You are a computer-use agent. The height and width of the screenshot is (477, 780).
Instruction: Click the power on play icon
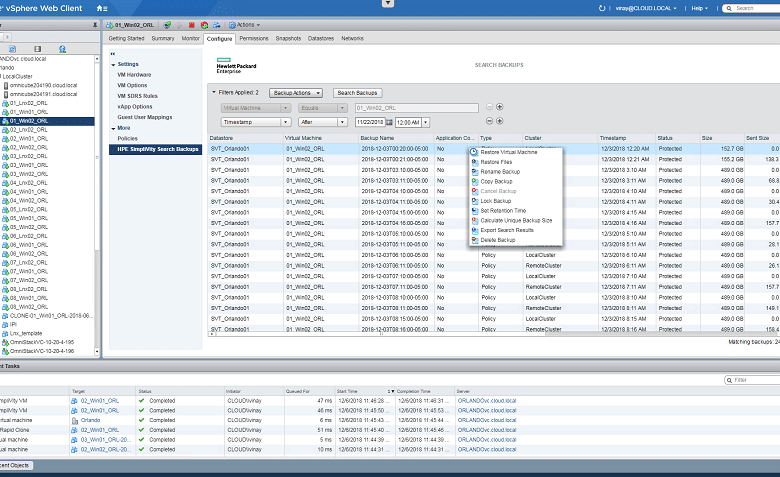pyautogui.click(x=180, y=25)
